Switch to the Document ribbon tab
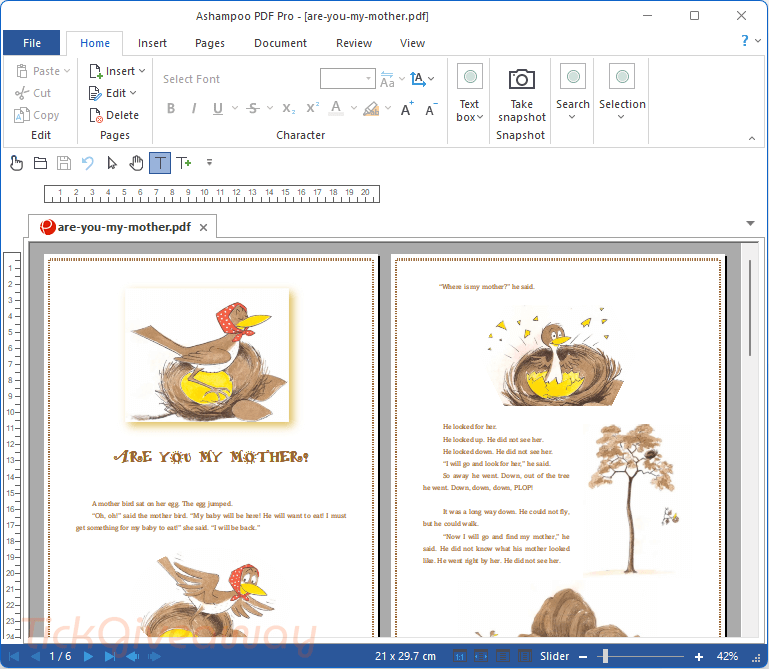The width and height of the screenshot is (769, 669). [280, 43]
